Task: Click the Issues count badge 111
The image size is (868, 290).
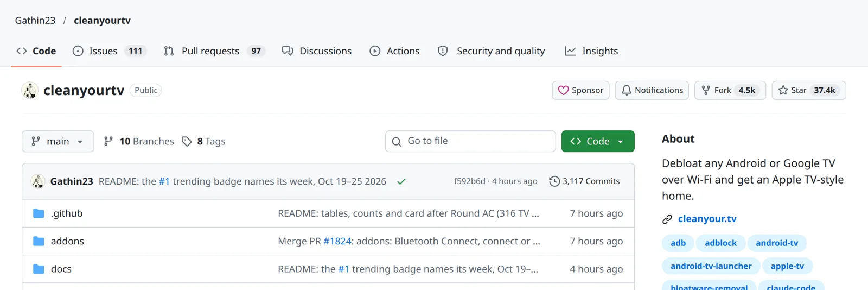Action: (136, 51)
